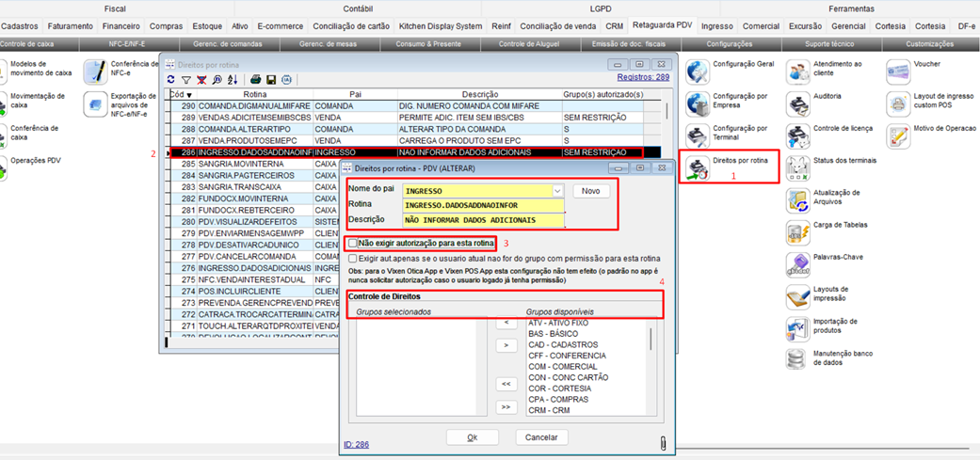Sort list by Cód column arrow

pos(189,95)
